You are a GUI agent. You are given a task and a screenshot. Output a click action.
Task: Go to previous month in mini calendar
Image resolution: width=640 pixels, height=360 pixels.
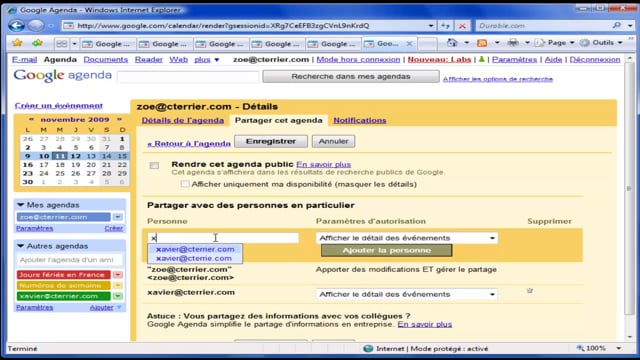coord(31,119)
